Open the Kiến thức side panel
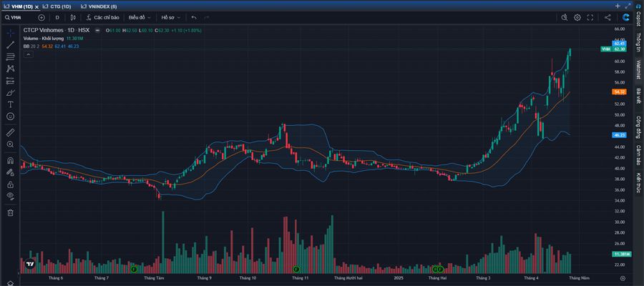The image size is (644, 286). point(639,183)
